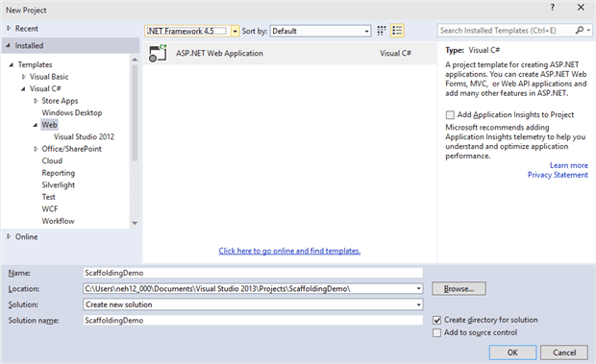Select the Reporting template category
The image size is (596, 364).
(58, 173)
